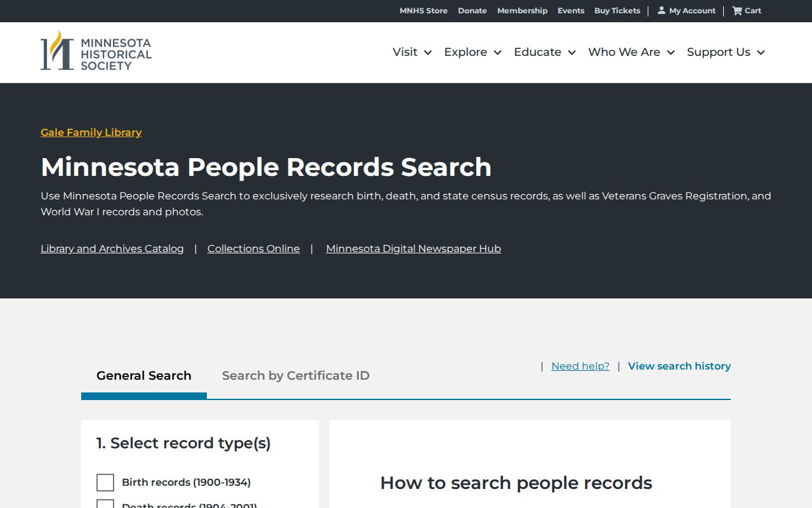812x508 pixels.
Task: Open the Collections Online link
Action: (254, 249)
